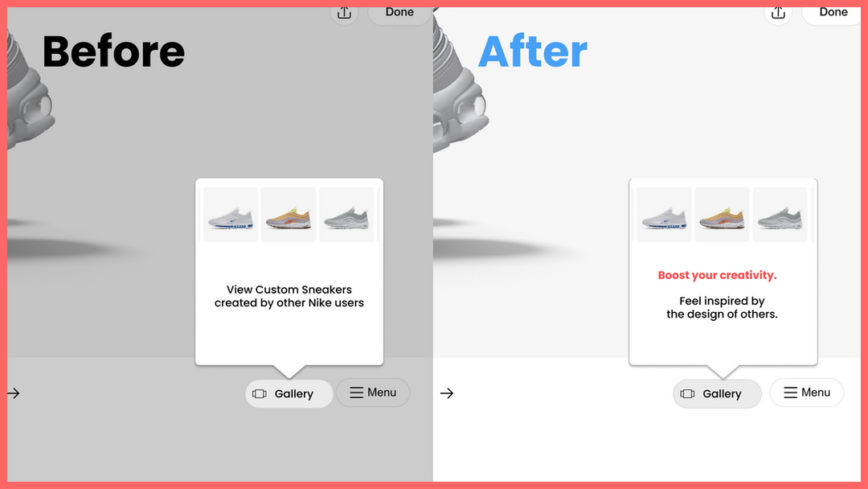868x489 pixels.
Task: Open the hamburger Menu in the After panel
Action: [x=806, y=392]
